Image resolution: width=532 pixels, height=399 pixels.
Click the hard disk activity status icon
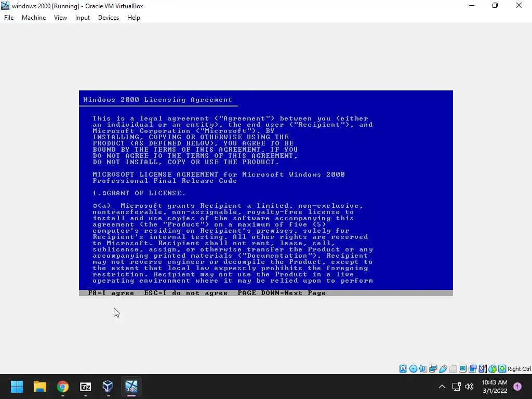[403, 369]
